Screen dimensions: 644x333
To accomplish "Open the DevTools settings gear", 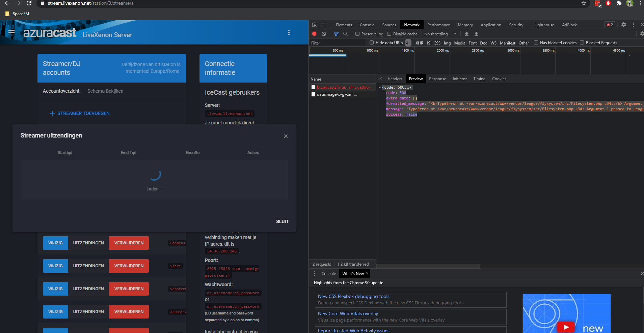I will coord(624,25).
